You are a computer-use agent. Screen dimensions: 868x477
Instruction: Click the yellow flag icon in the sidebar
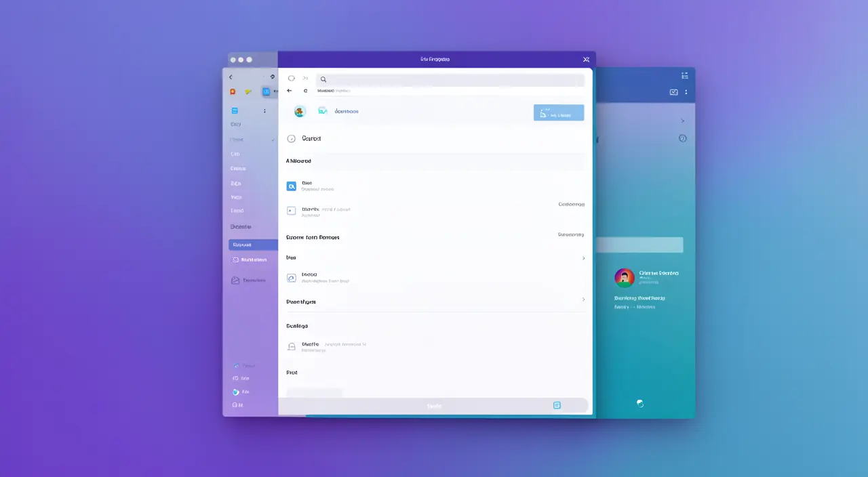pyautogui.click(x=248, y=91)
